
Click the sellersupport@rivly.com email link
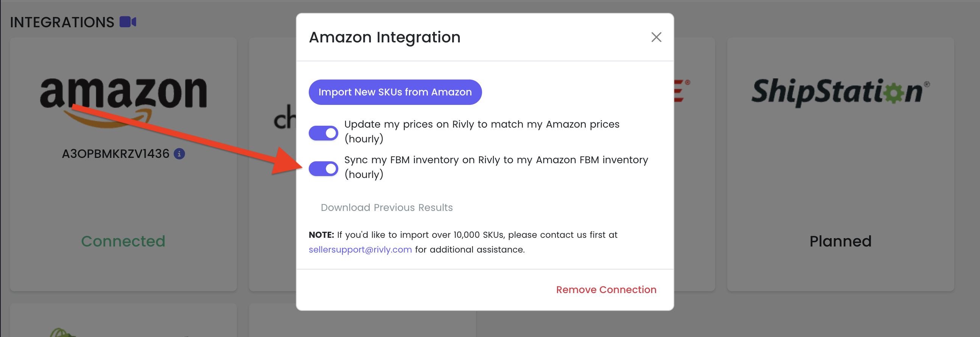click(x=360, y=250)
